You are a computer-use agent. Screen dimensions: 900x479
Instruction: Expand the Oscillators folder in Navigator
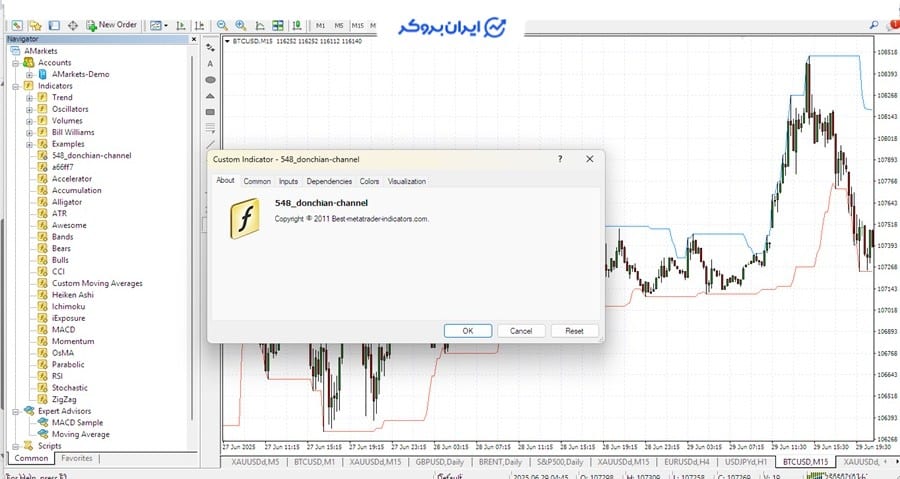(x=30, y=110)
